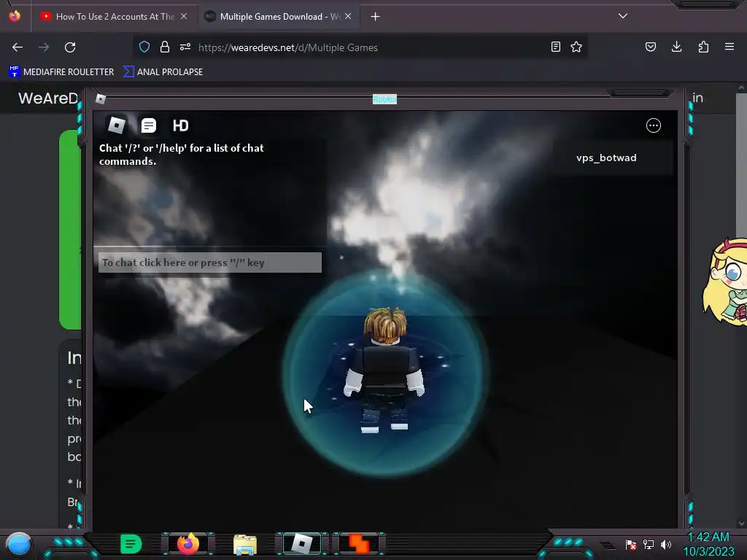Expand the list all tabs dropdown
This screenshot has width=747, height=560.
[x=623, y=16]
